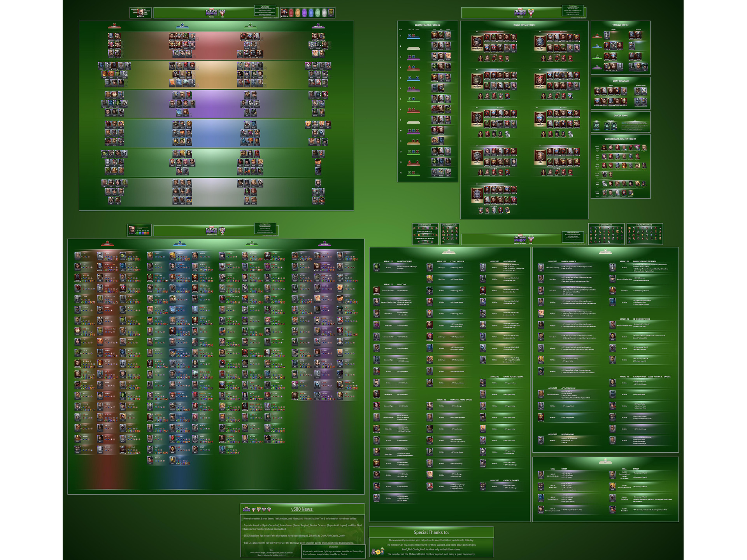Open the Leadership Allies mini panel
This screenshot has width=747, height=560.
coord(606,234)
